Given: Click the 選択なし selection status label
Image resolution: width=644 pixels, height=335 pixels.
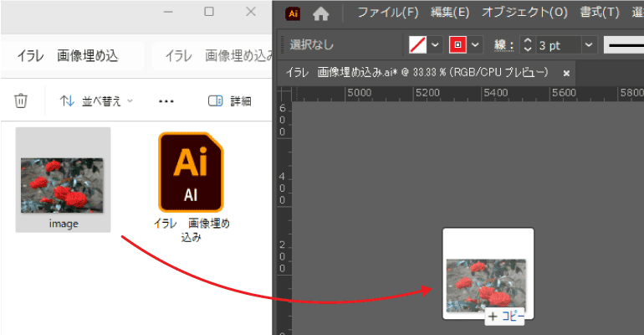Looking at the screenshot, I should point(312,44).
